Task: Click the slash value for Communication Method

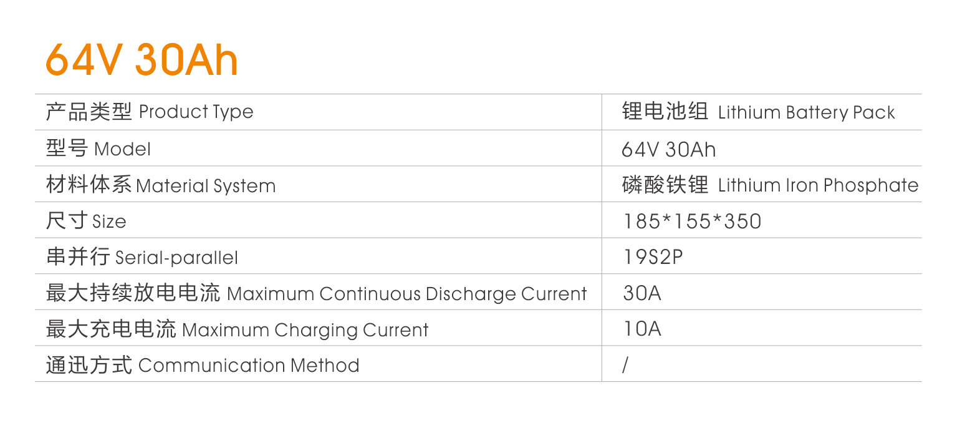Action: coord(625,365)
